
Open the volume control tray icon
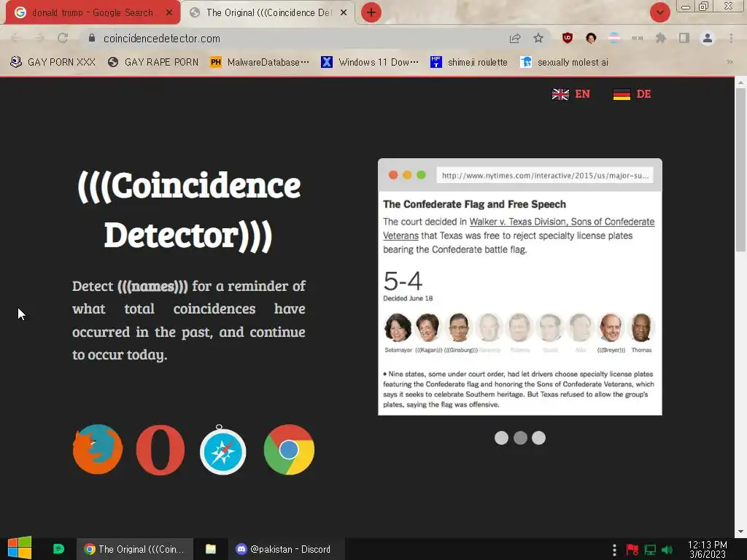pyautogui.click(x=667, y=550)
